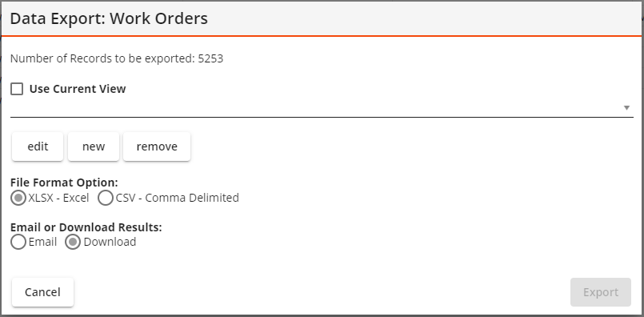Click the number of records text
644x317 pixels.
117,58
